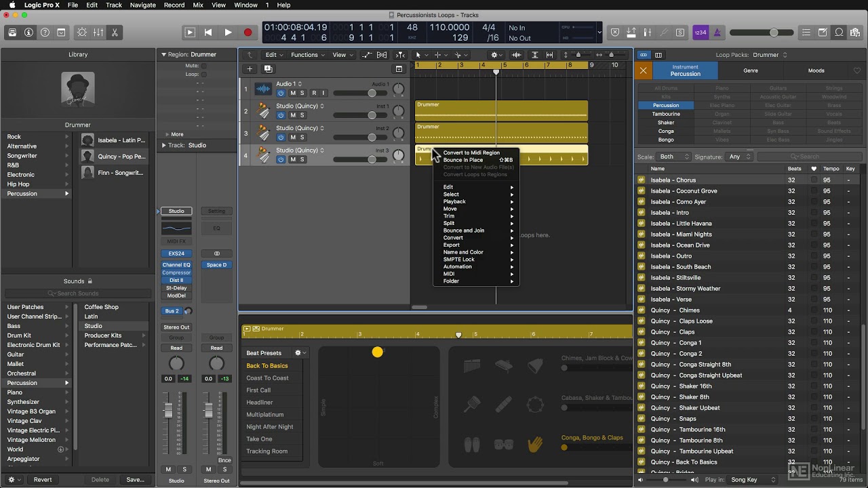Open Name and Color submenu
Viewport: 868px width, 488px height.
tap(476, 252)
